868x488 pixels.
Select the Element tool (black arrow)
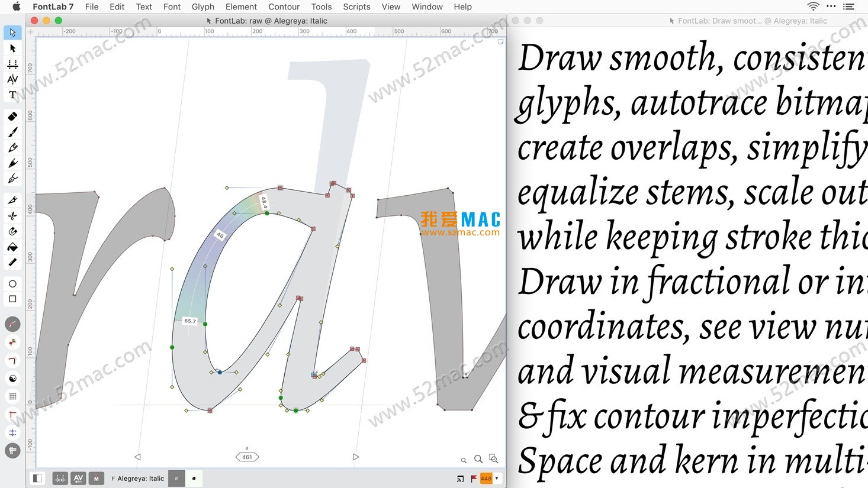point(12,48)
